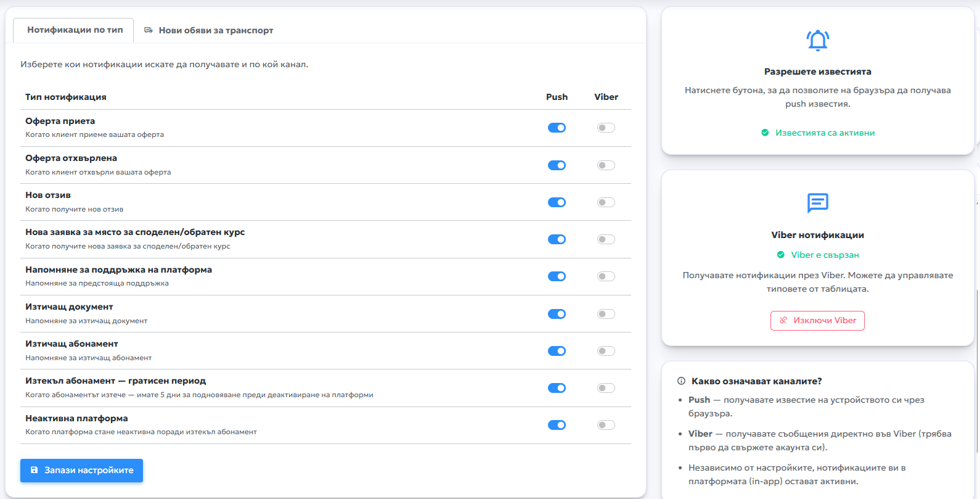Screen dimensions: 980x499
Task: Turn off Push for Оферта отхвърлена
Action: coord(557,165)
